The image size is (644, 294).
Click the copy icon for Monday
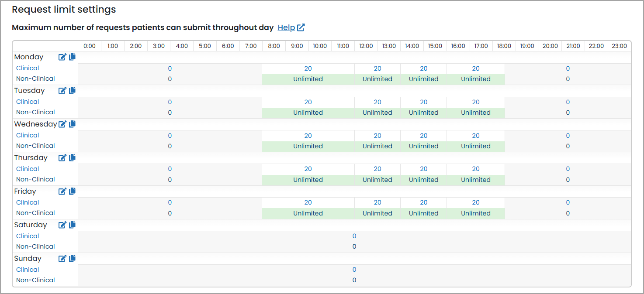73,57
